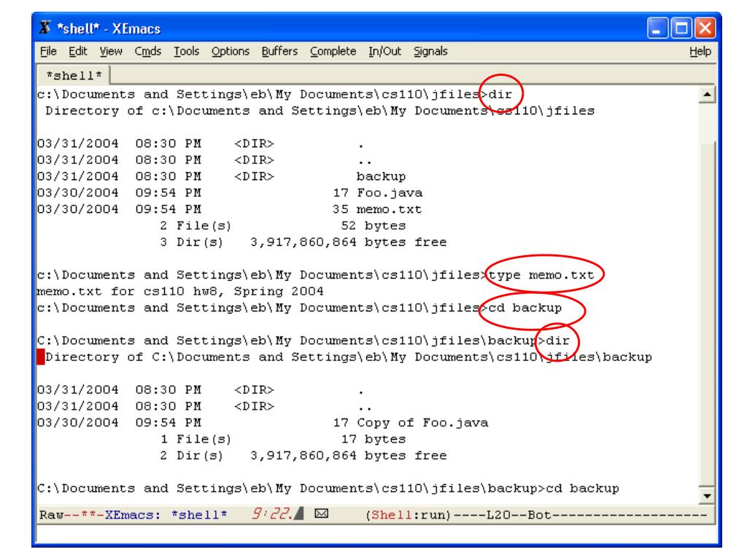
Task: Open the In/Out menu
Action: (385, 52)
